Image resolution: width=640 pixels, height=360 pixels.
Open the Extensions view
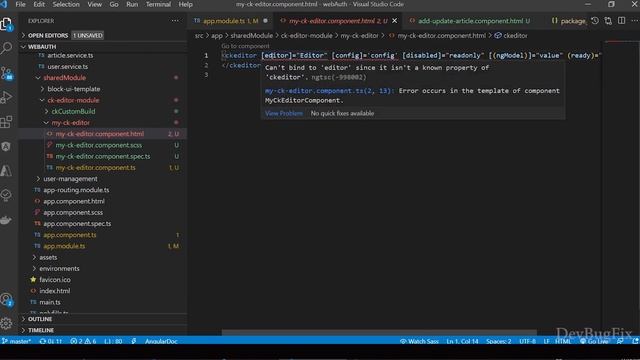7,122
